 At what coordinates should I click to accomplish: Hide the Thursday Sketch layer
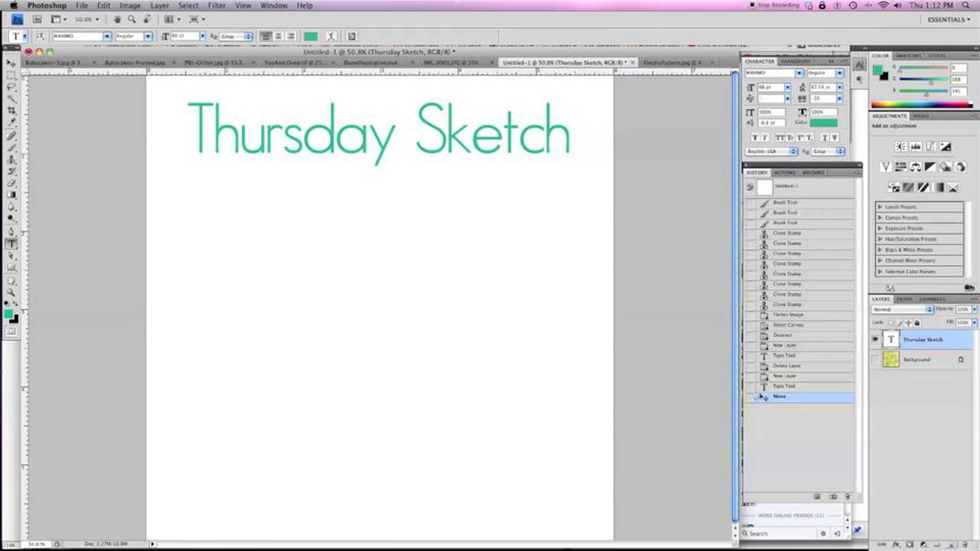(875, 339)
